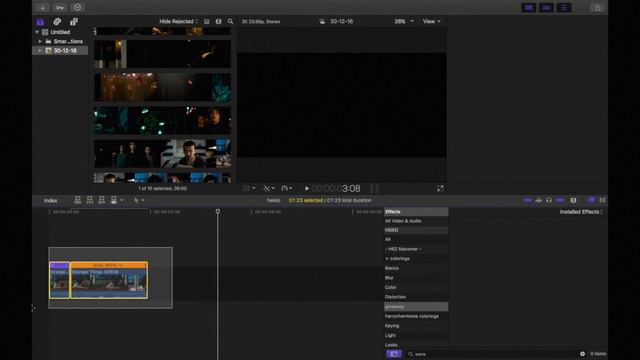Expand the Smart Collections folder
Screen dimensions: 640x360
pyautogui.click(x=40, y=41)
